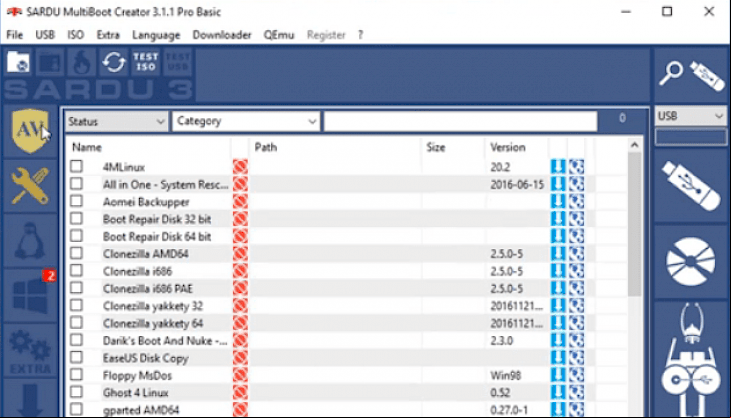
Task: Open the ? help menu
Action: (360, 35)
